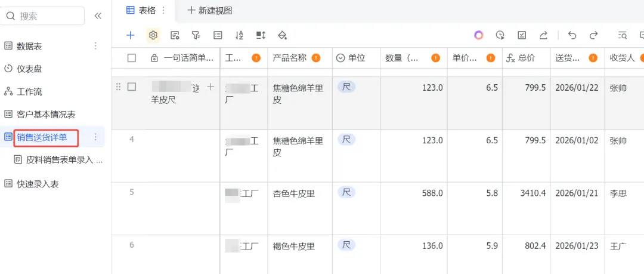
Task: Click the redo arrow icon
Action: [x=593, y=35]
